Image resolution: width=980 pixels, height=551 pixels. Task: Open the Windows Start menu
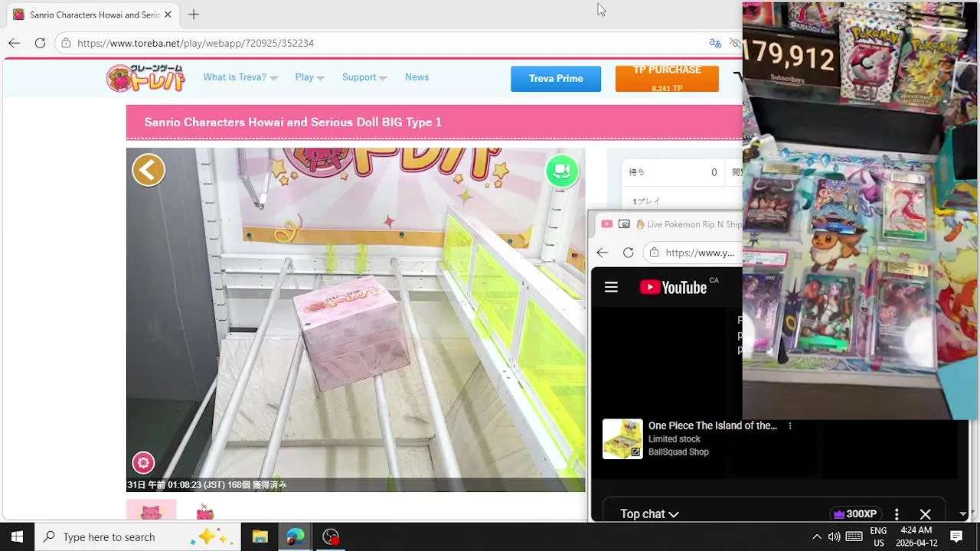tap(17, 536)
